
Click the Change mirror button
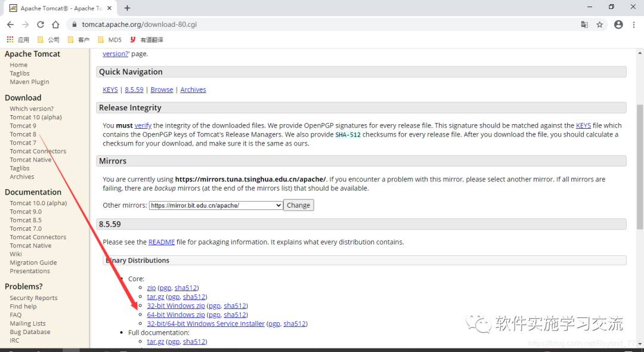point(299,205)
